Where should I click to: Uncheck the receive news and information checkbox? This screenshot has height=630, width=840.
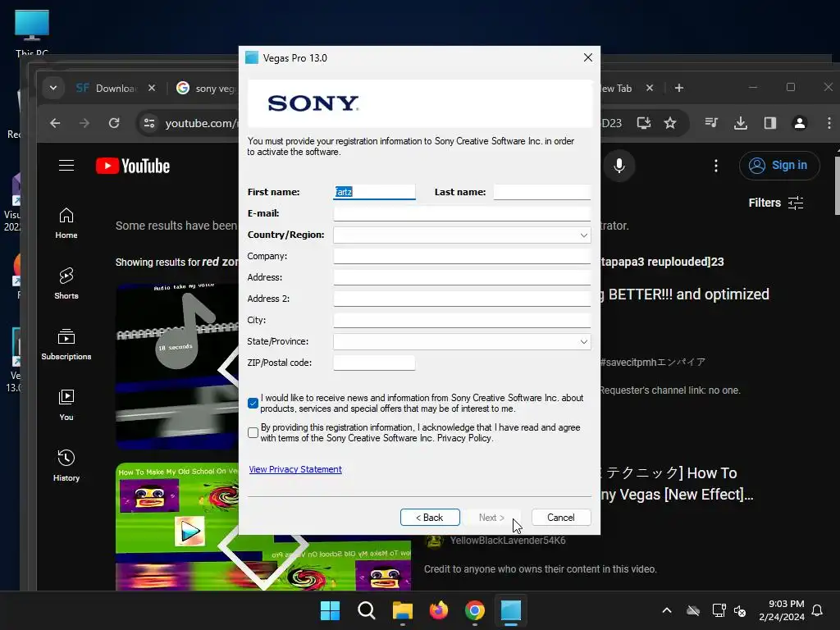[x=253, y=403]
